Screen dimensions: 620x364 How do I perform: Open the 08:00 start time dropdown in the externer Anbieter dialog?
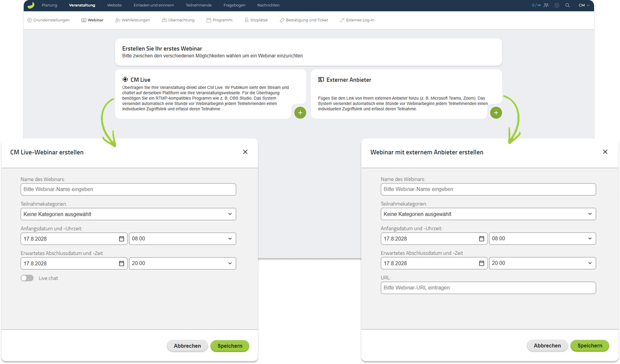pos(542,238)
